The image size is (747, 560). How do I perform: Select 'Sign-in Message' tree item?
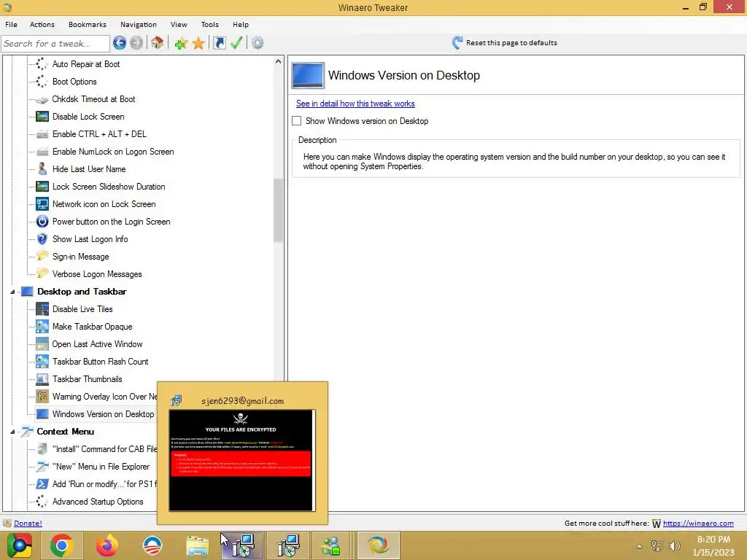click(x=80, y=257)
